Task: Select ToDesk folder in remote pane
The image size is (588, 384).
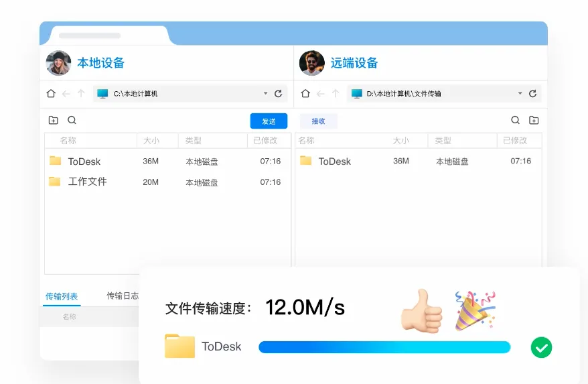Action: (418, 161)
